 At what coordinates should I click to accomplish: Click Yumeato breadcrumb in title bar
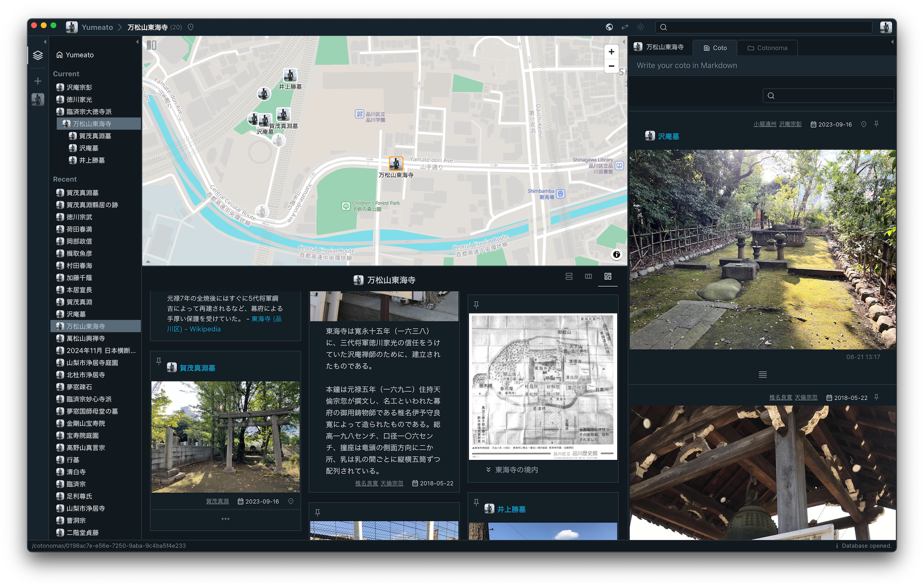pos(97,27)
